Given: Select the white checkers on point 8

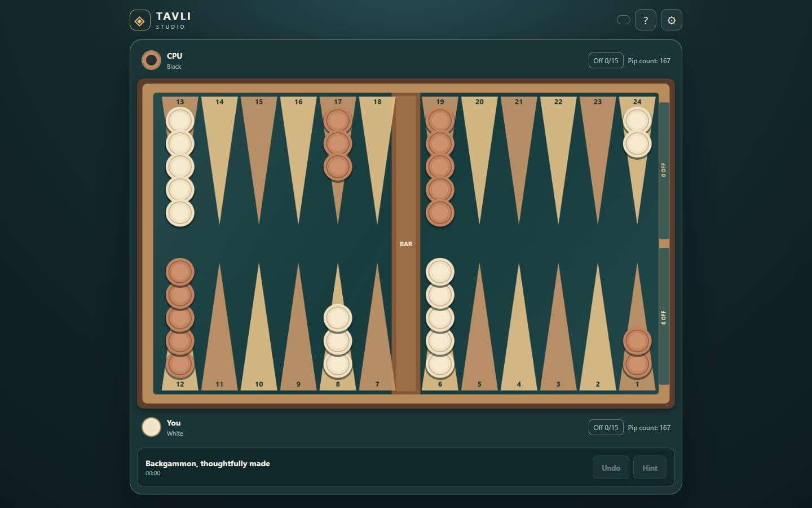Looking at the screenshot, I should coord(338,341).
